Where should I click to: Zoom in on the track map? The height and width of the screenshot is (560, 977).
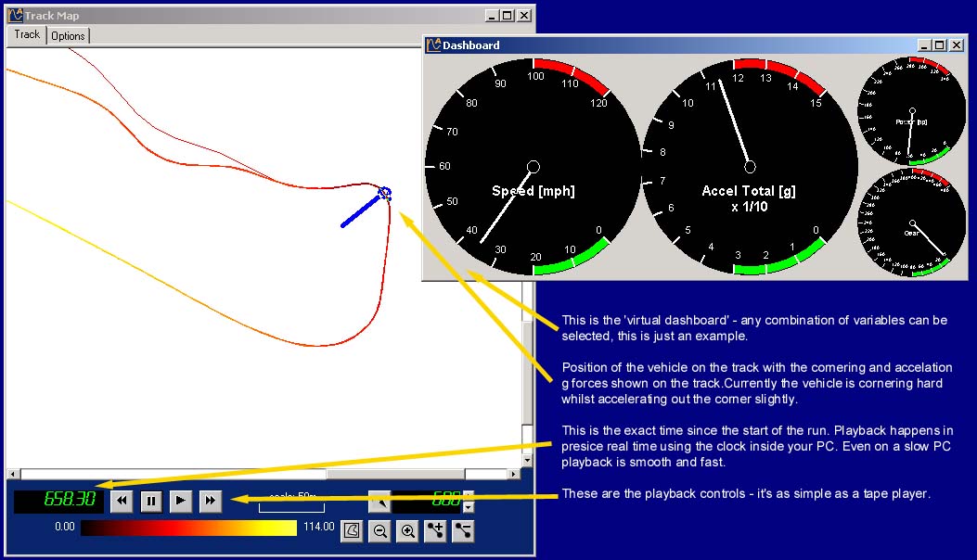pos(407,531)
